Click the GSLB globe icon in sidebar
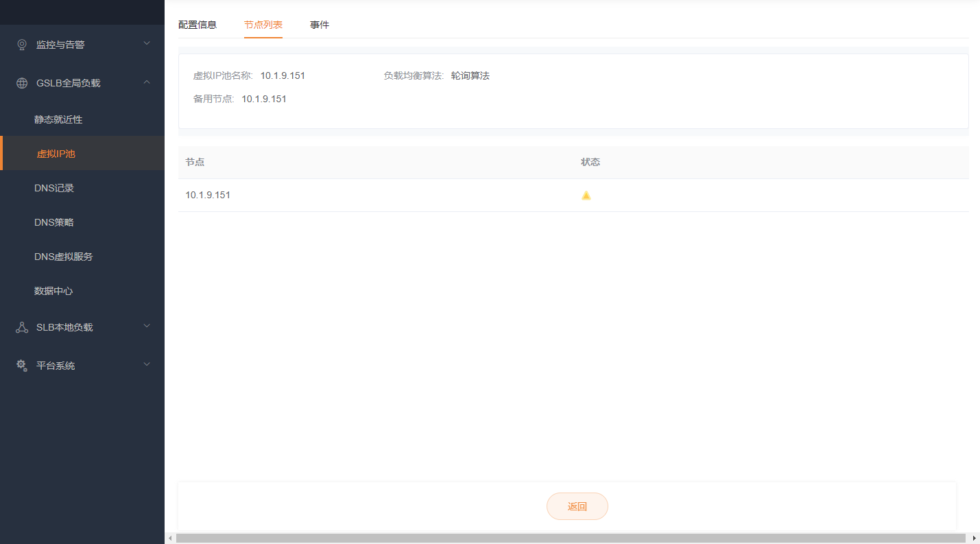 click(22, 83)
